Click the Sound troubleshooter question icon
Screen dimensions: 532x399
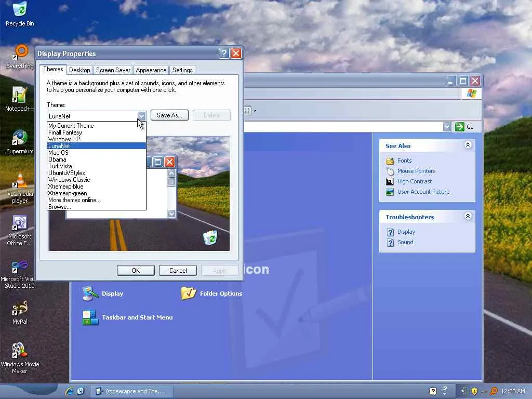coord(390,243)
